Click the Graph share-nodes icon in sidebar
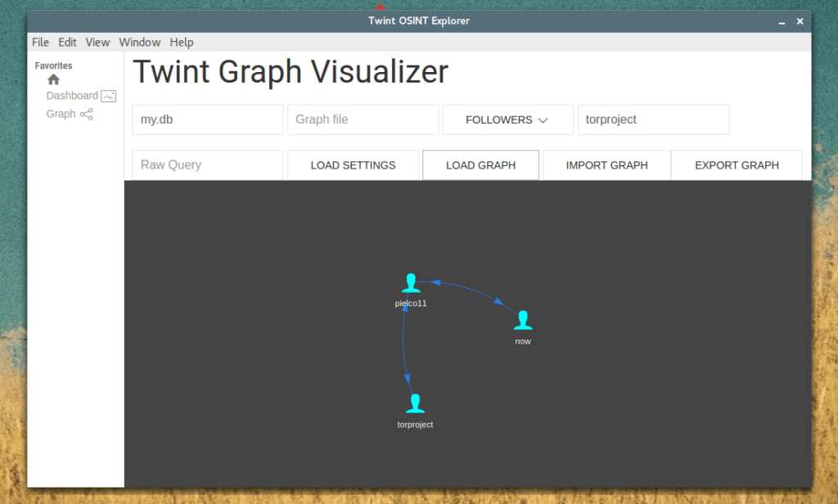 point(87,115)
